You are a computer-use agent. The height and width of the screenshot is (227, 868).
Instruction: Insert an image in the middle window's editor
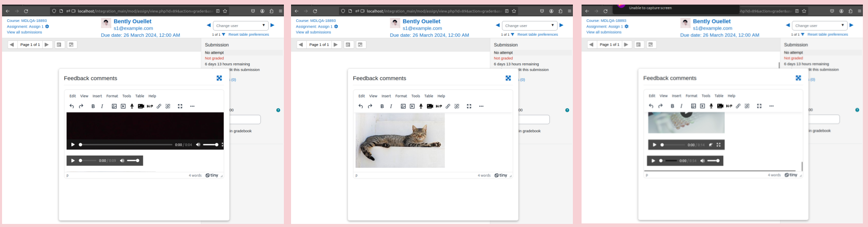(403, 106)
